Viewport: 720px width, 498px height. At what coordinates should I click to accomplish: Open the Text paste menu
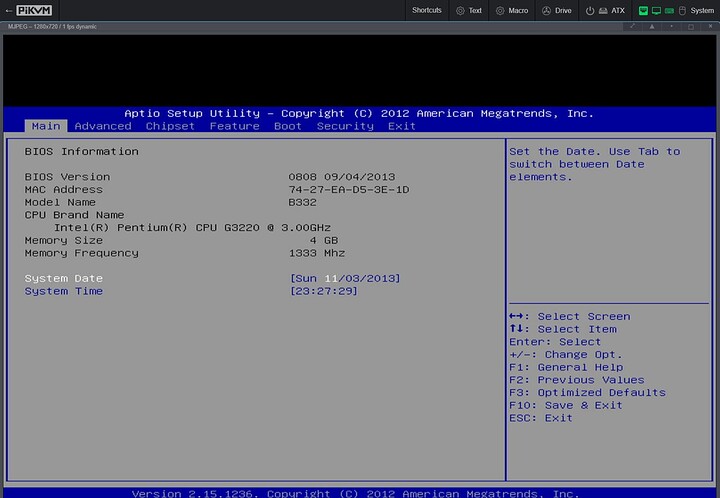click(x=468, y=10)
